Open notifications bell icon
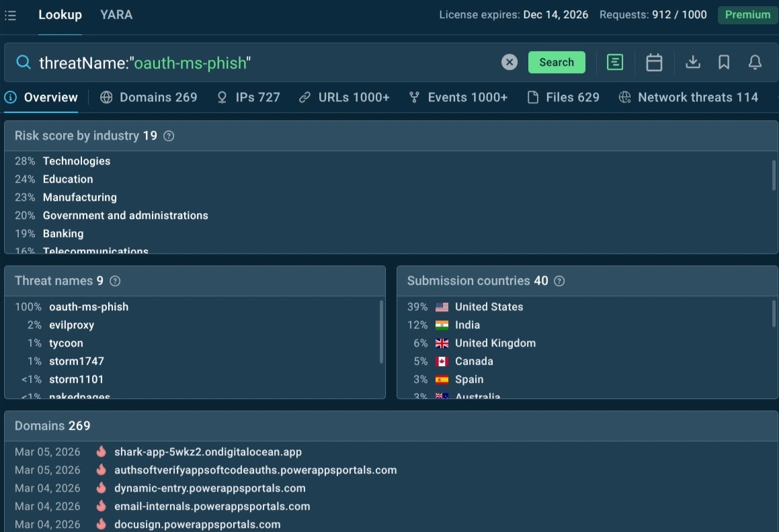Image resolution: width=779 pixels, height=532 pixels. click(755, 62)
